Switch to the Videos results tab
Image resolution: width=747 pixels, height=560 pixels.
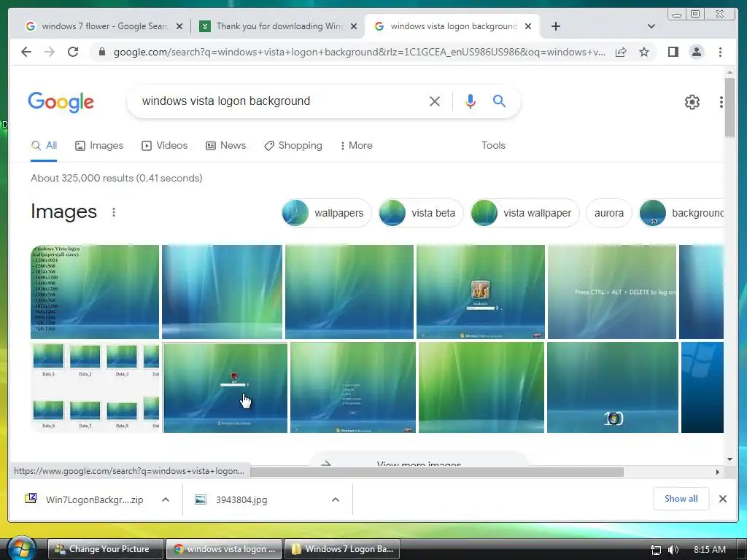164,146
